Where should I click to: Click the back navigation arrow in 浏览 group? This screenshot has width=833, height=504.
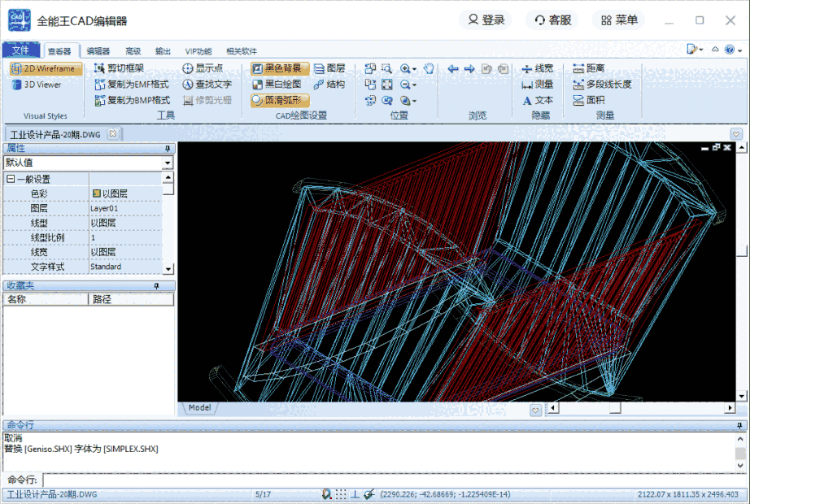[453, 69]
